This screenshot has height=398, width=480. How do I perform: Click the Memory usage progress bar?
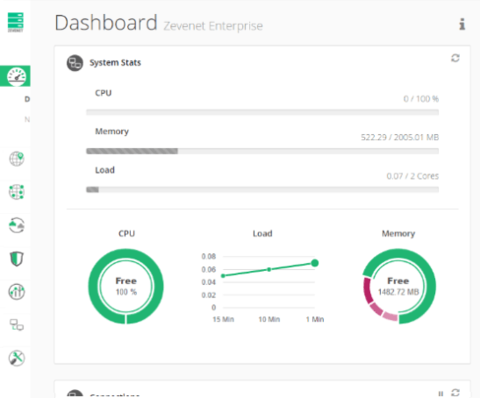pos(262,151)
